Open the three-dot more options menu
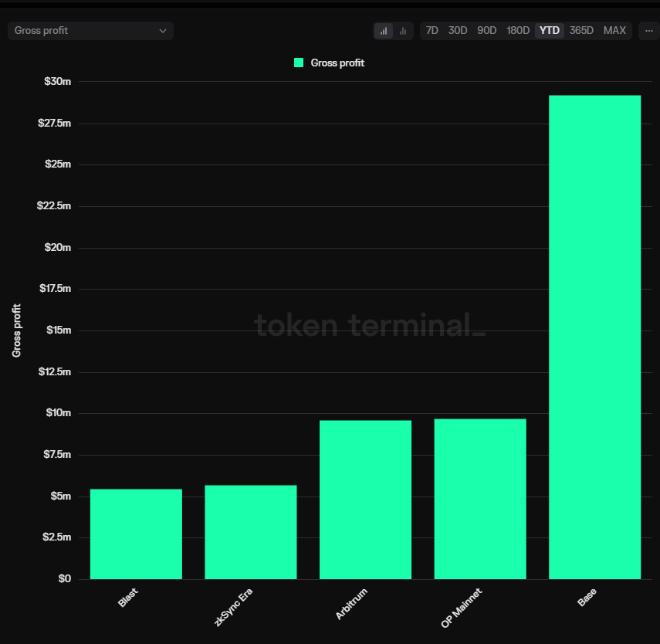The height and width of the screenshot is (644, 660). (648, 31)
